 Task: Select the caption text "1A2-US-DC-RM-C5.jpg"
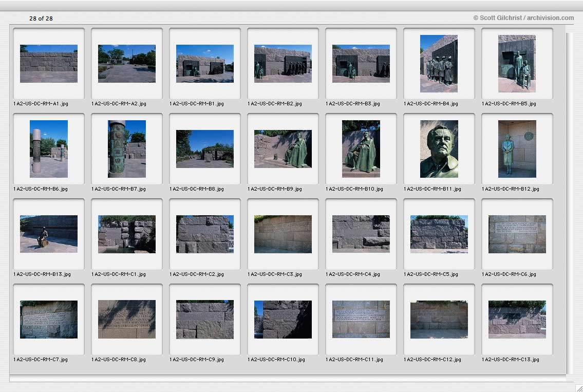tap(431, 274)
